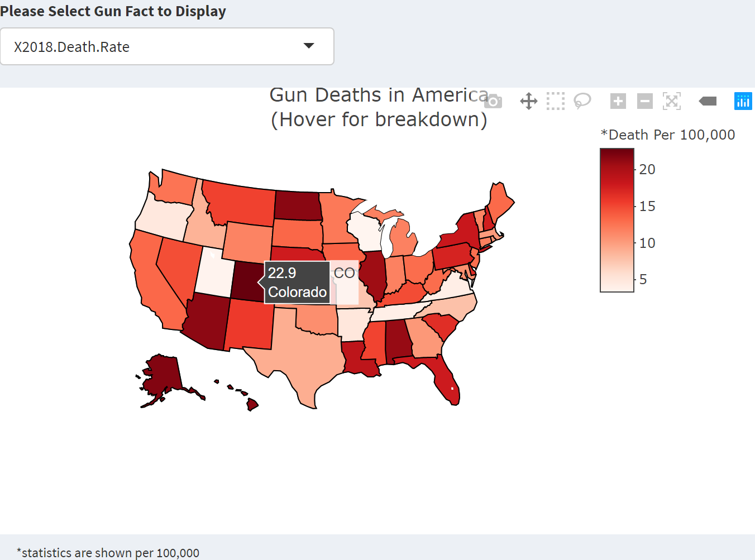Click the red color scale bar
The width and height of the screenshot is (755, 560).
(617, 219)
